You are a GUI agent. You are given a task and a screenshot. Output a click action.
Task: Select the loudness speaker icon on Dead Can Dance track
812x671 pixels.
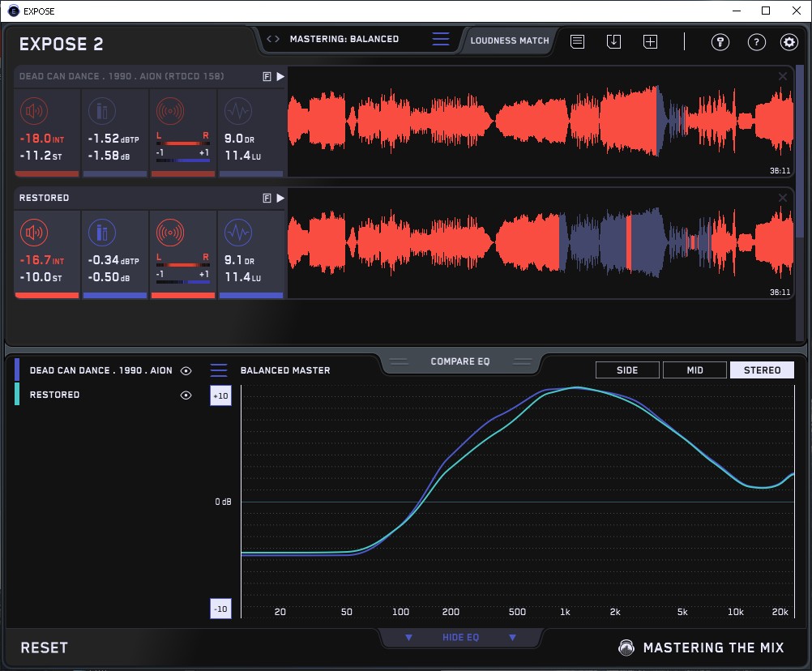tap(34, 111)
